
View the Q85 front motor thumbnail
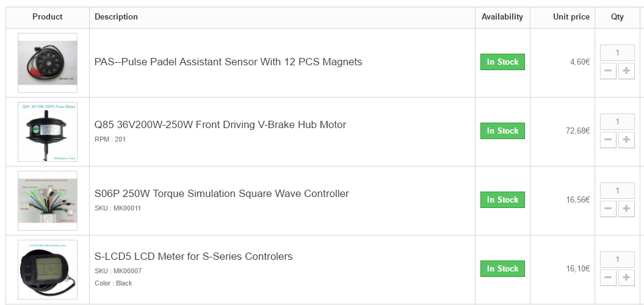tap(48, 132)
